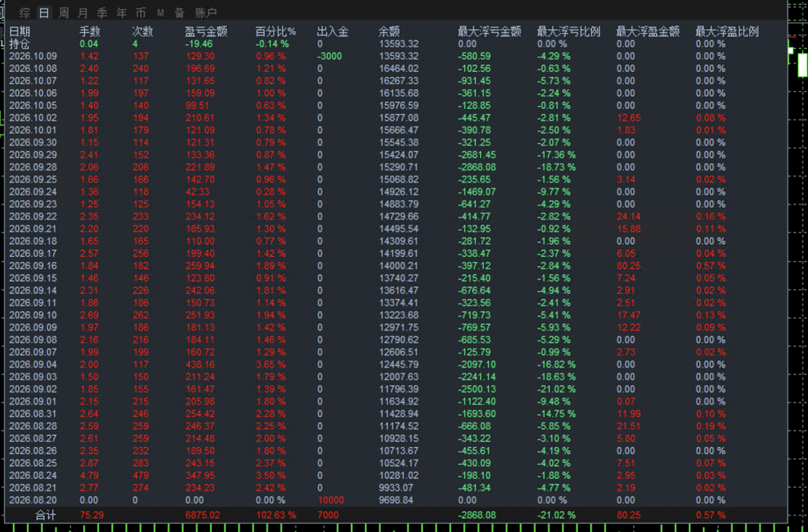Viewport: 808px width, 532px height.
Task: Click the 10000 deposit value
Action: tap(331, 500)
